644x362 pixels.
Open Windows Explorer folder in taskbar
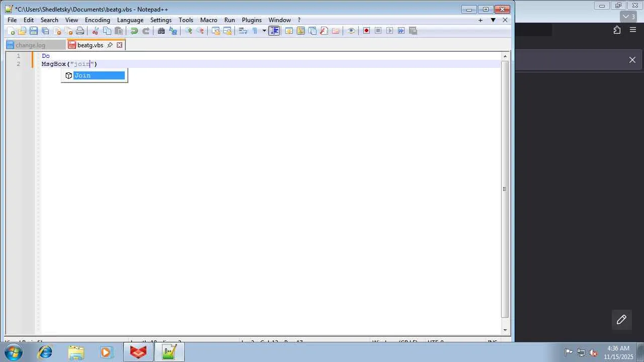pyautogui.click(x=76, y=352)
